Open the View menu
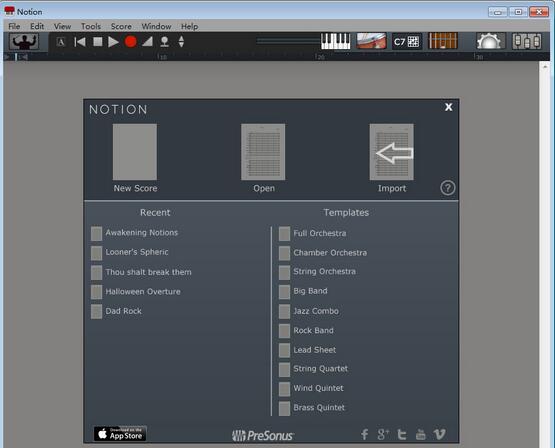Viewport: 555px width, 448px height. coord(62,26)
